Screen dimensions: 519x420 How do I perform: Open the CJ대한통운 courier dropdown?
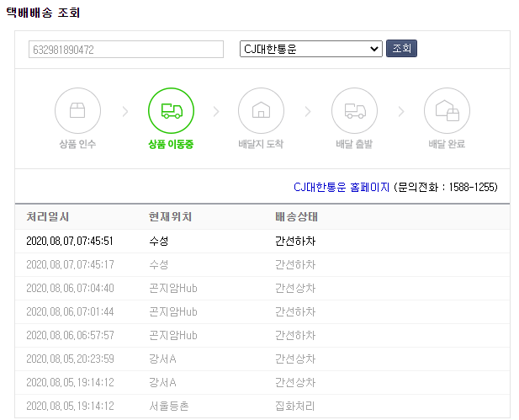(310, 49)
